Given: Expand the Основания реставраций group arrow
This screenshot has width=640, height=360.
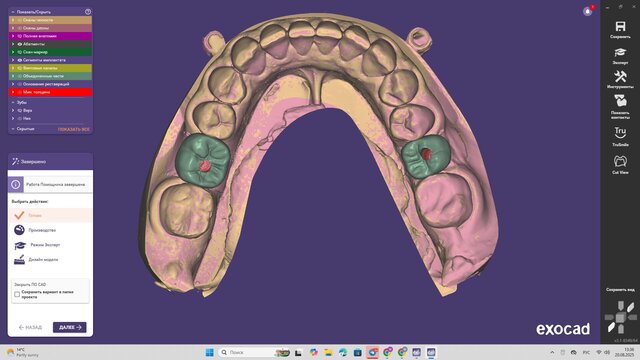Looking at the screenshot, I should coord(13,84).
